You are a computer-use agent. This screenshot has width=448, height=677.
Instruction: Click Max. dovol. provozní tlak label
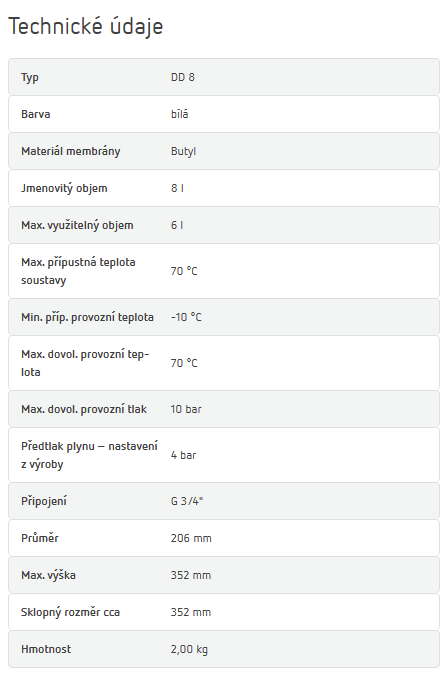[x=84, y=409]
